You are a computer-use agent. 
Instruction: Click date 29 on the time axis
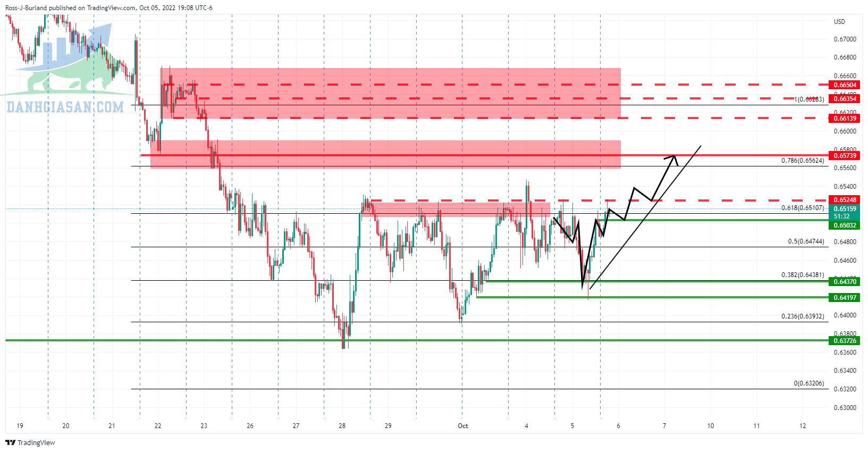pyautogui.click(x=388, y=426)
